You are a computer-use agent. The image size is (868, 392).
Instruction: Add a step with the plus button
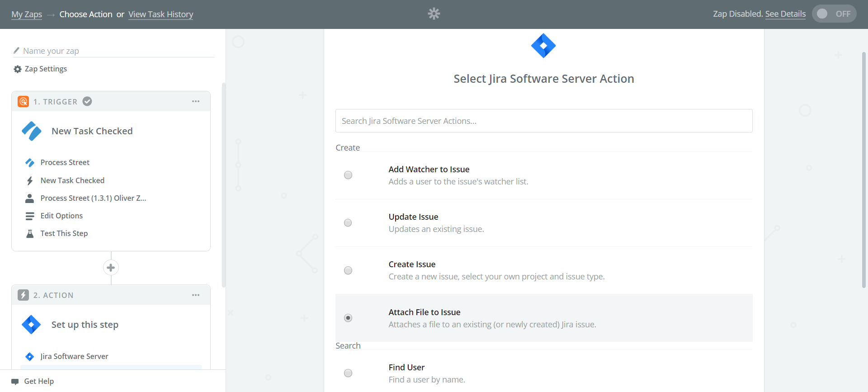click(x=111, y=268)
